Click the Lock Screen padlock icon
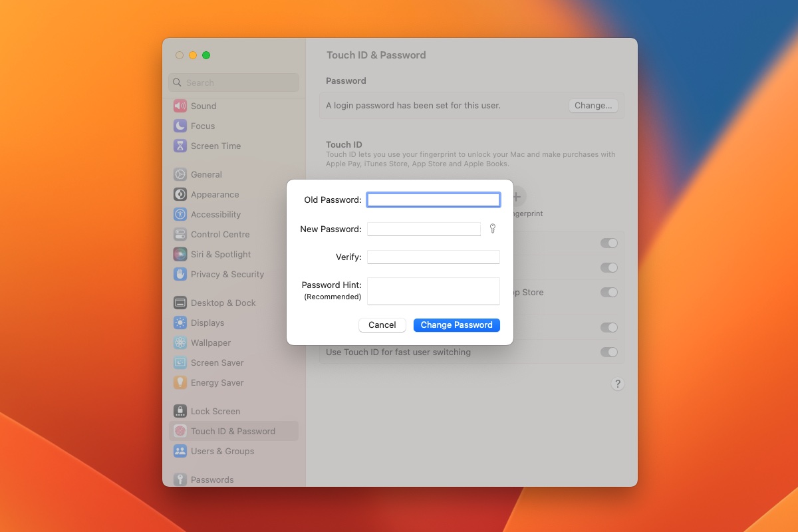The width and height of the screenshot is (798, 532). pyautogui.click(x=180, y=411)
